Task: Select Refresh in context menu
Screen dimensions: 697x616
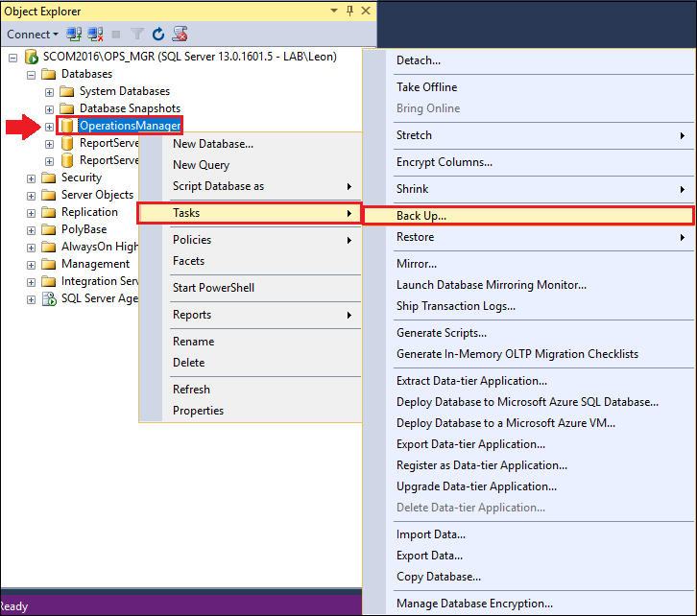Action: (x=251, y=390)
